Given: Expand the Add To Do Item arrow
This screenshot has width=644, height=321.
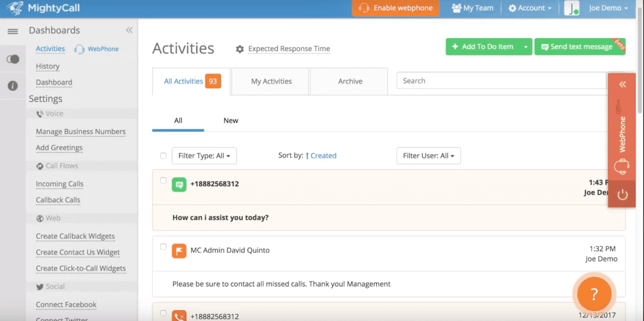Looking at the screenshot, I should pyautogui.click(x=525, y=47).
